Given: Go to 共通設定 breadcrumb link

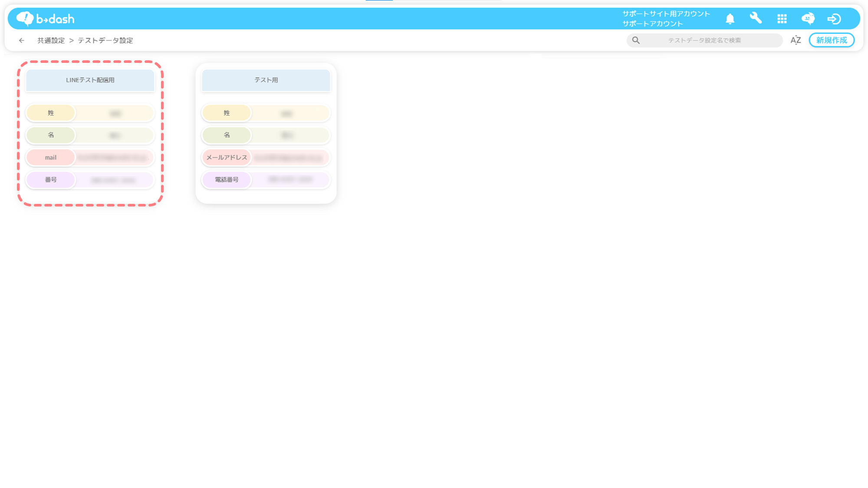Looking at the screenshot, I should [x=51, y=40].
